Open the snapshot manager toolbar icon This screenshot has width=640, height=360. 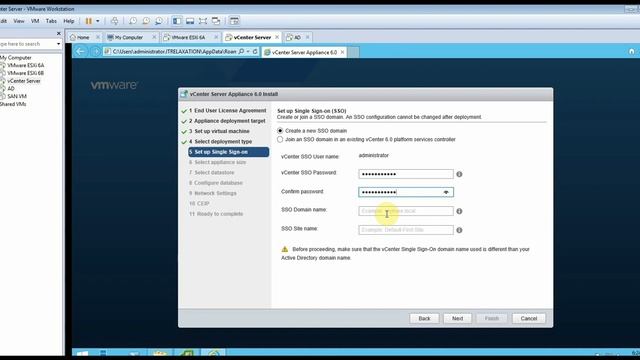159,21
